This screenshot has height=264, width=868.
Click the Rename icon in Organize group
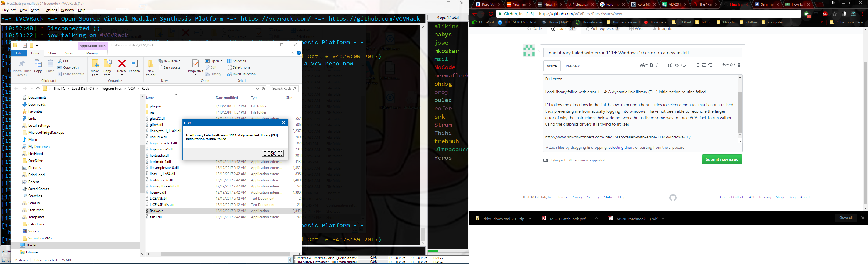[135, 63]
